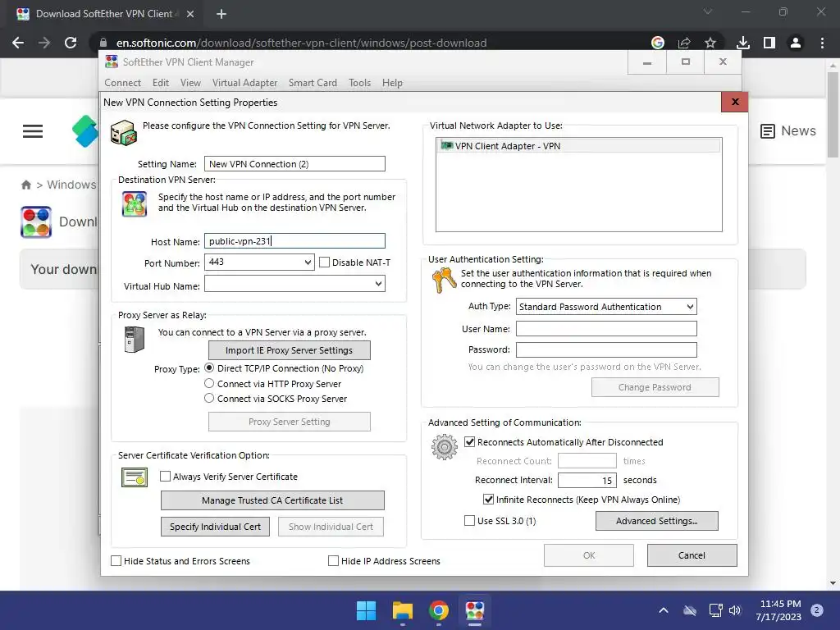Screen dimensions: 840x630
Task: Enable Use SSL 3.0 checkbox
Action: click(469, 521)
